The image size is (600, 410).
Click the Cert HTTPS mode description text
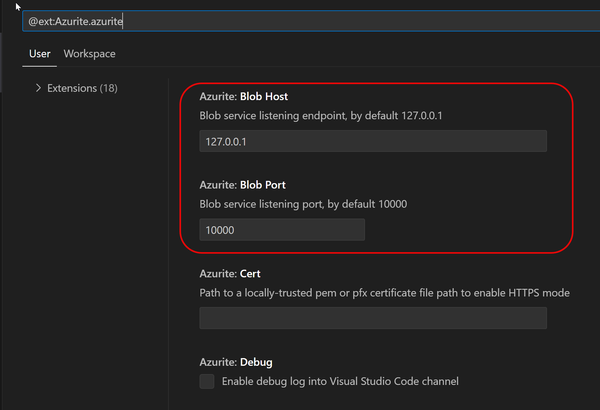click(x=385, y=292)
